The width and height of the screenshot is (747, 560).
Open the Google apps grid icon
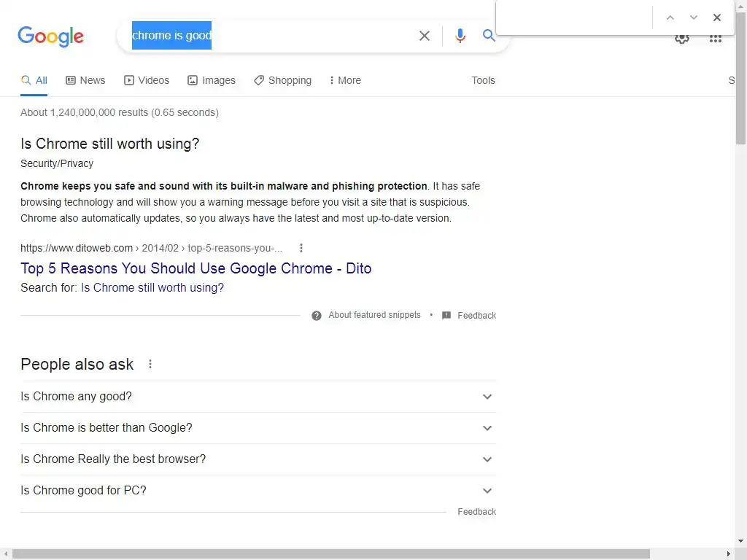(715, 39)
